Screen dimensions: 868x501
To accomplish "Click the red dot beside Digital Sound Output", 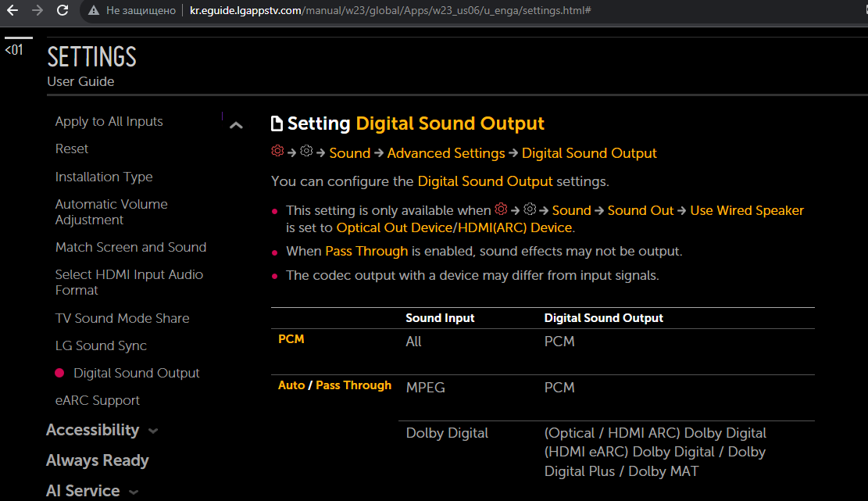I will click(x=59, y=374).
